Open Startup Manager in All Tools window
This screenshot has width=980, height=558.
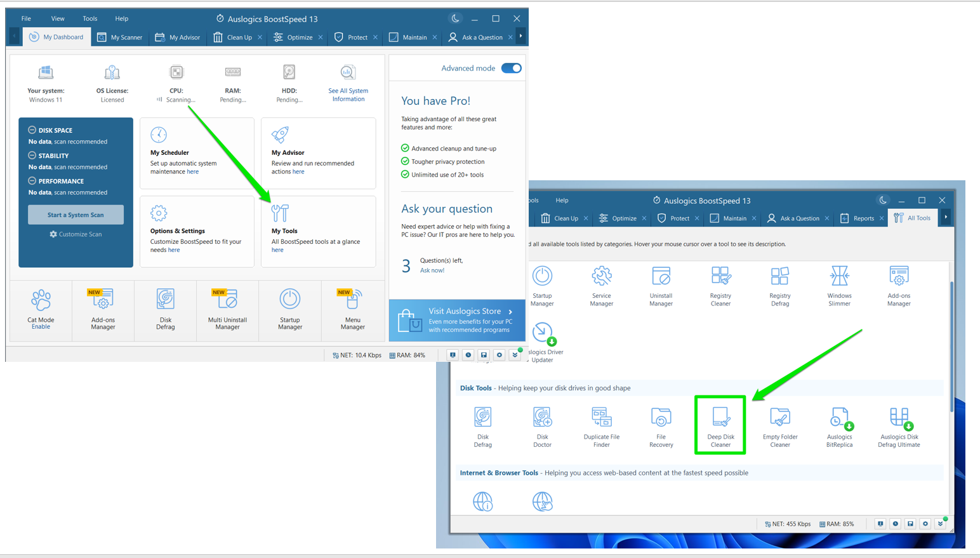(x=542, y=286)
